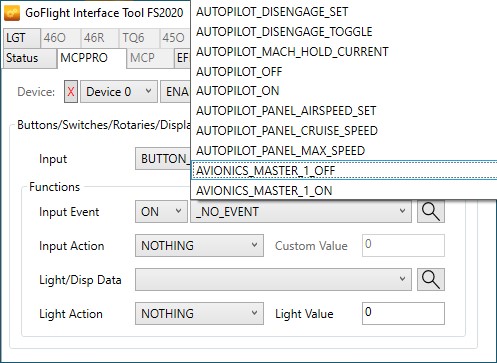Select AUTOPILOT_ON in the event list
The height and width of the screenshot is (363, 497).
(344, 91)
